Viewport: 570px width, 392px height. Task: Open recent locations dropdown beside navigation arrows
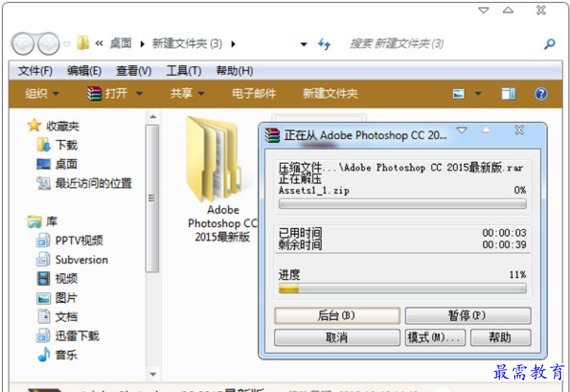click(67, 44)
